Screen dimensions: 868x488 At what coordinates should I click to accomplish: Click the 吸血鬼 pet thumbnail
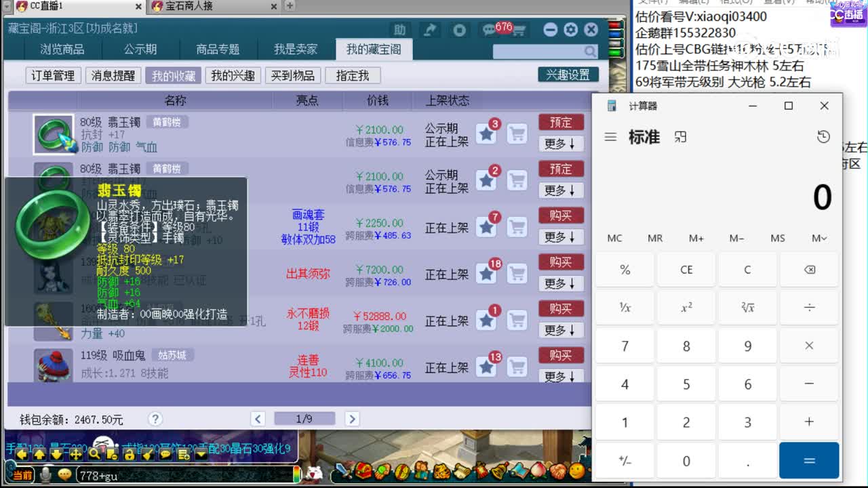pyautogui.click(x=54, y=366)
